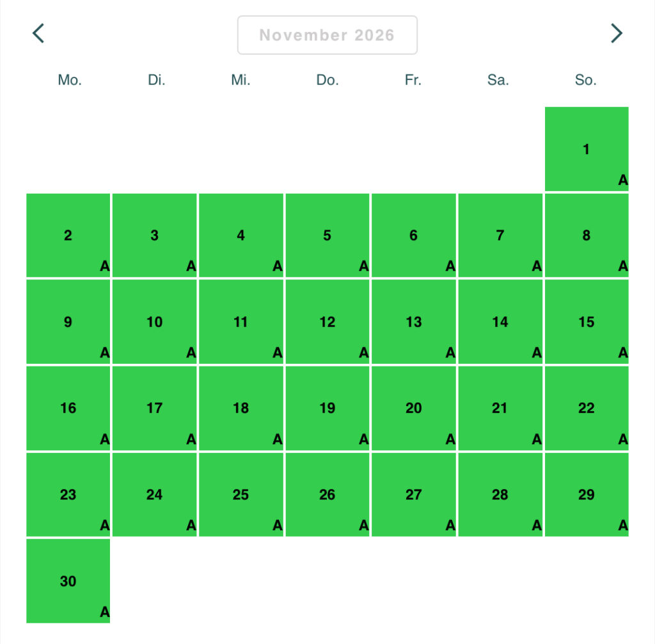Select Saturday the 21st
Screen dimensions: 655x644
pyautogui.click(x=500, y=408)
